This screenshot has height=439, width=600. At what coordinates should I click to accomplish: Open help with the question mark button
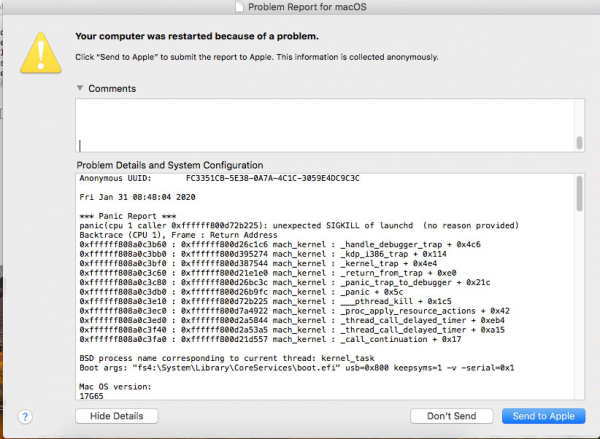pyautogui.click(x=27, y=416)
